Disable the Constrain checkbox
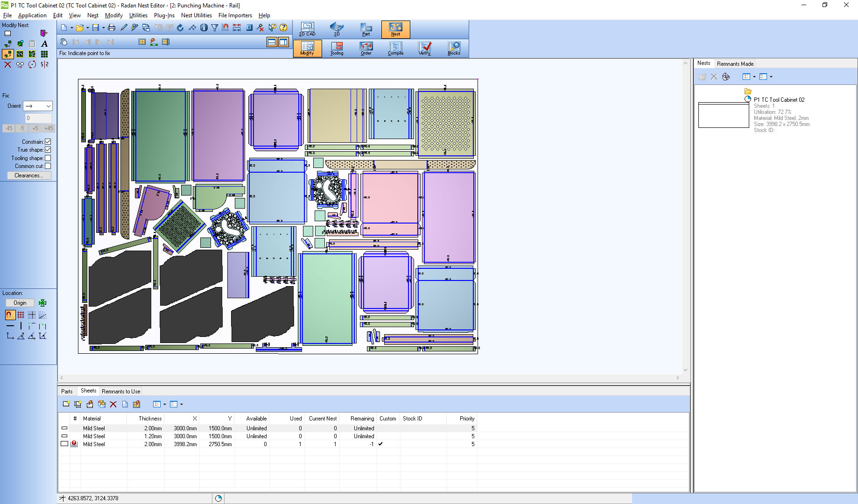 coord(48,142)
